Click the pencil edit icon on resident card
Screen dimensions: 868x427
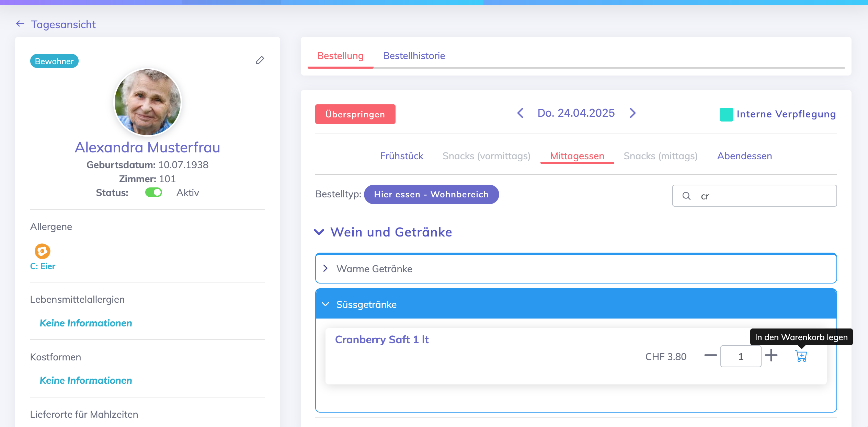260,60
